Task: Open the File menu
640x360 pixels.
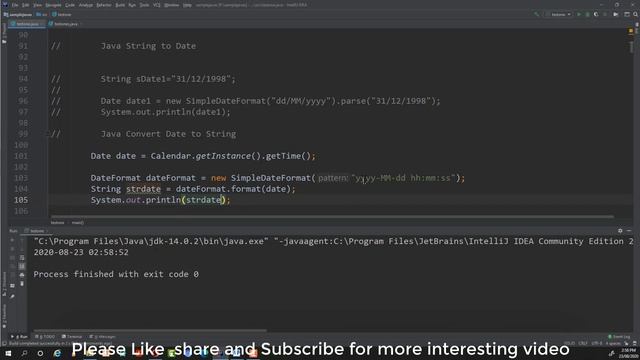Action: tap(15, 5)
